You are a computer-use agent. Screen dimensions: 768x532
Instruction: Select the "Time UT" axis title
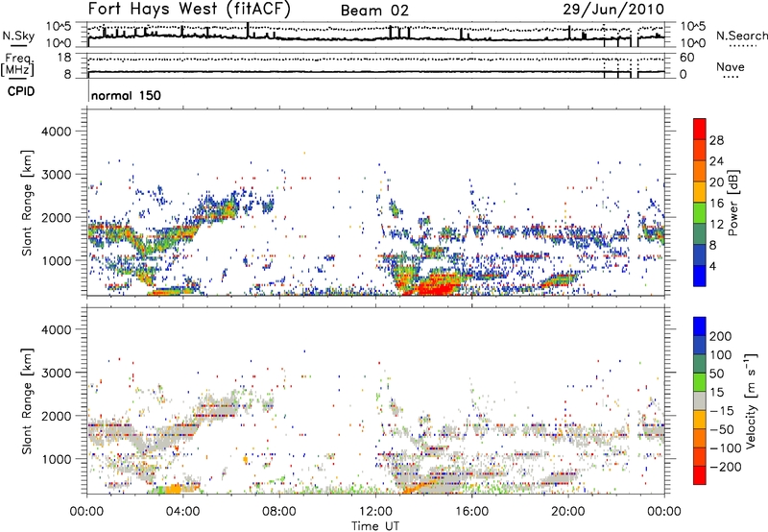(x=375, y=526)
